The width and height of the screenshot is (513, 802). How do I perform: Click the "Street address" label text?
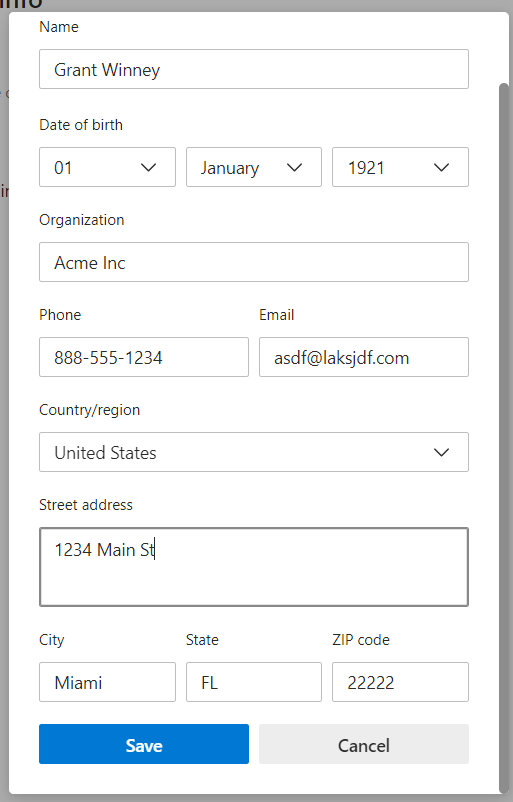[x=86, y=505]
